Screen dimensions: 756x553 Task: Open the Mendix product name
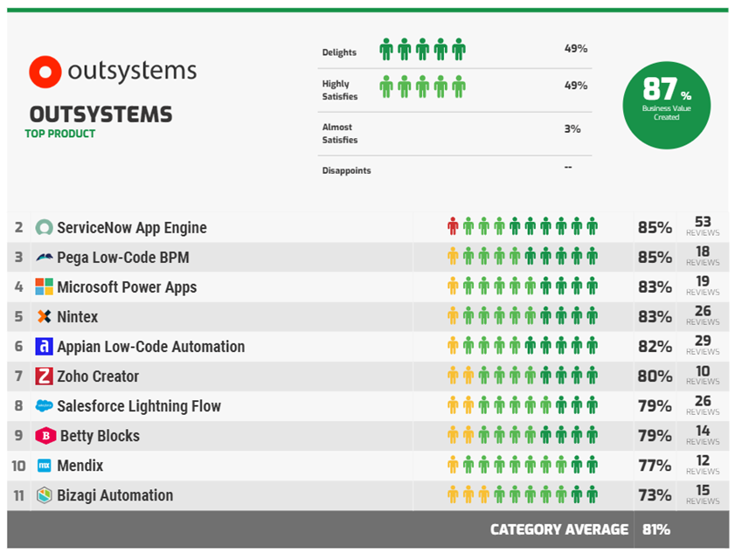pyautogui.click(x=80, y=466)
